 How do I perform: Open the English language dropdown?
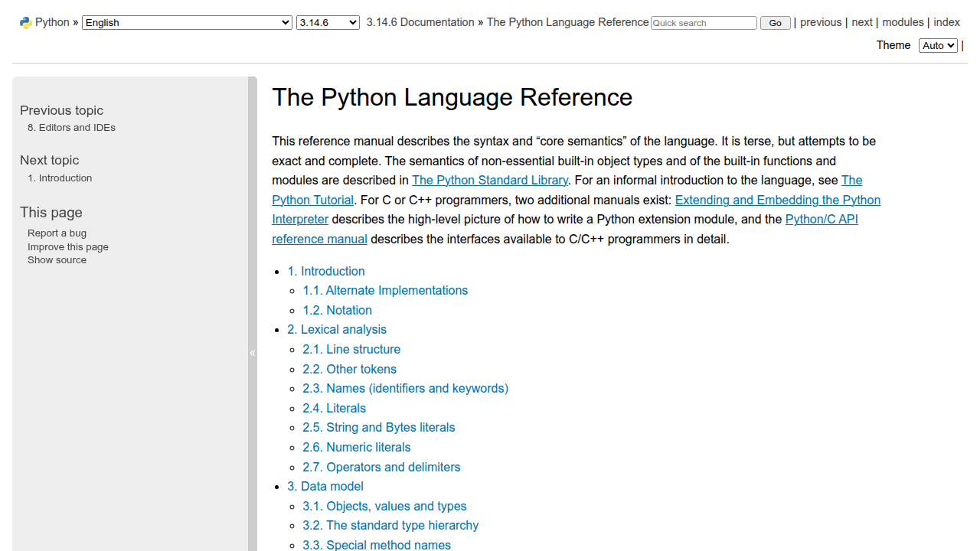pyautogui.click(x=187, y=22)
